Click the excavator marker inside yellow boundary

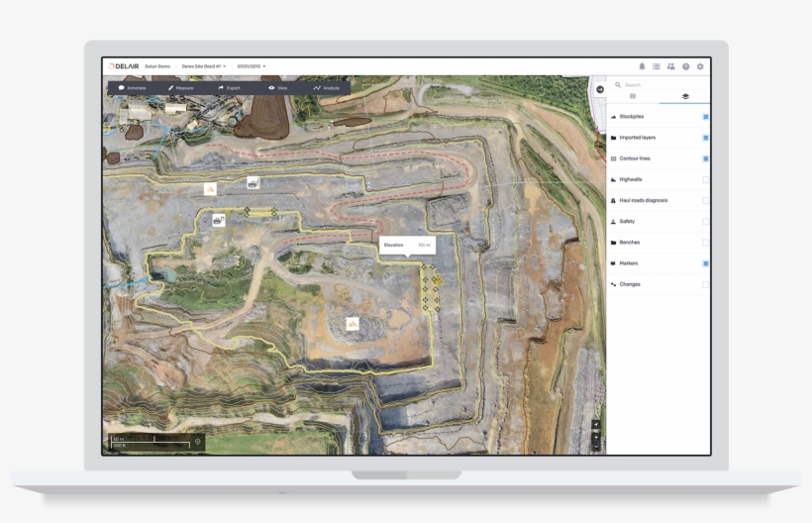pos(219,221)
